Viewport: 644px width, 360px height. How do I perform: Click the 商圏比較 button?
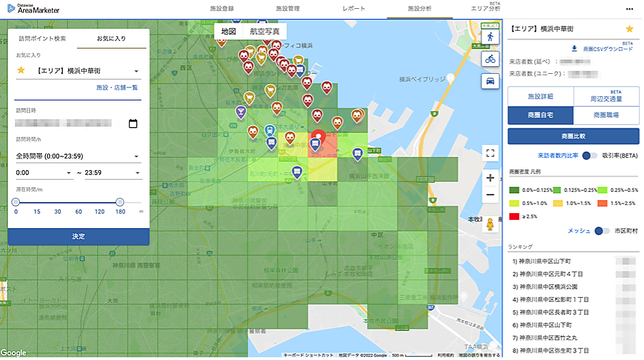[x=573, y=136]
